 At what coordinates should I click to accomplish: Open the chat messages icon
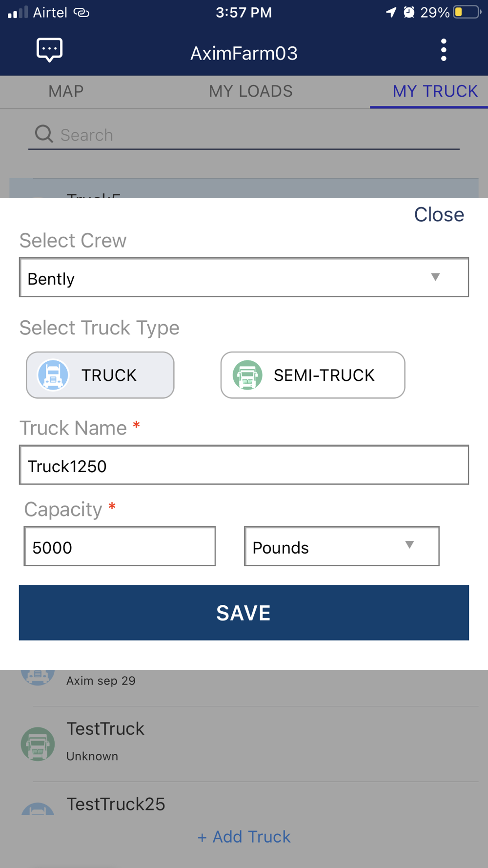click(49, 50)
